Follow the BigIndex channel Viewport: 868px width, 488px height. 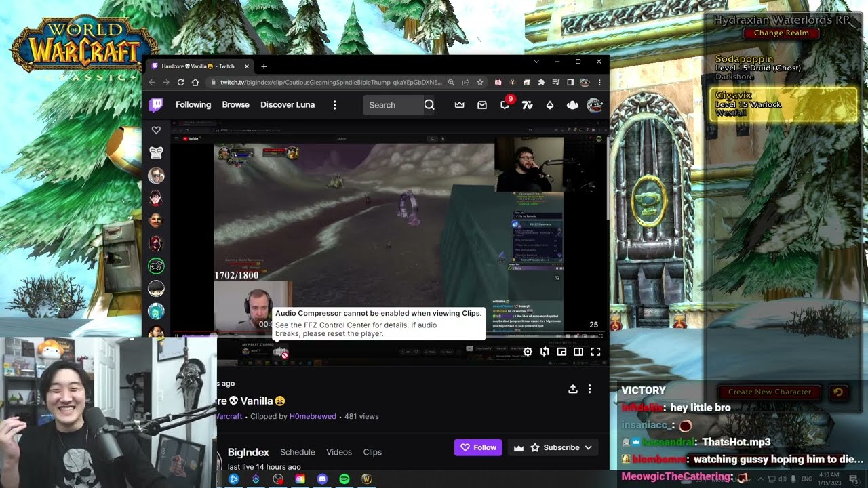pyautogui.click(x=478, y=447)
